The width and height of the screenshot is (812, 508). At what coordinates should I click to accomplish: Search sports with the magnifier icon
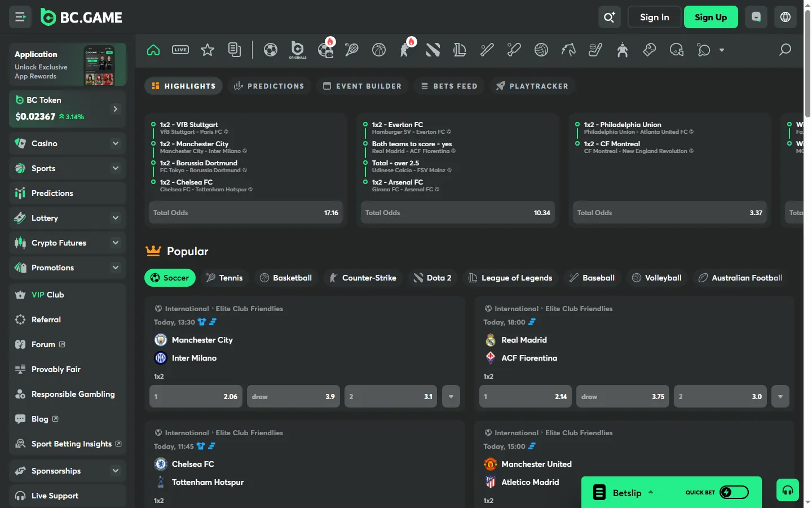(x=785, y=50)
